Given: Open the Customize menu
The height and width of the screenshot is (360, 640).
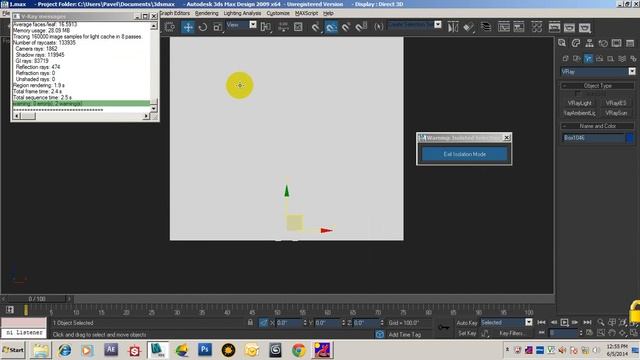Looking at the screenshot, I should (x=278, y=13).
